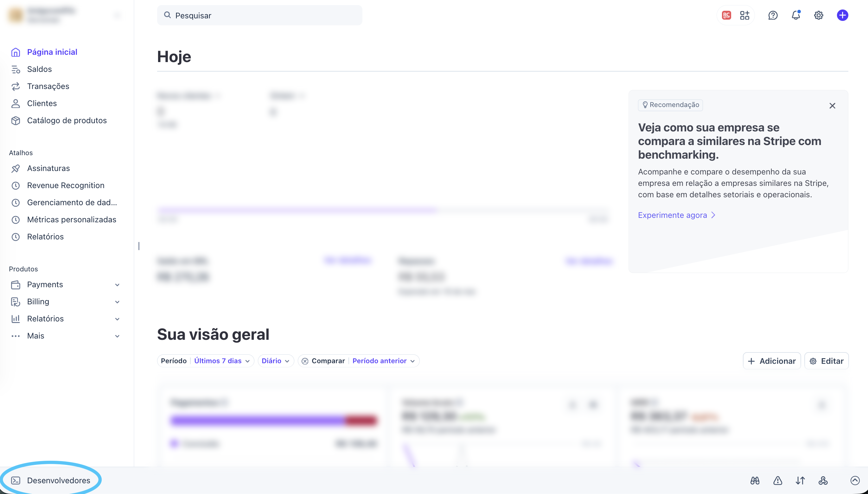This screenshot has height=494, width=868.
Task: Open Catálogo de produtos page
Action: pyautogui.click(x=67, y=120)
